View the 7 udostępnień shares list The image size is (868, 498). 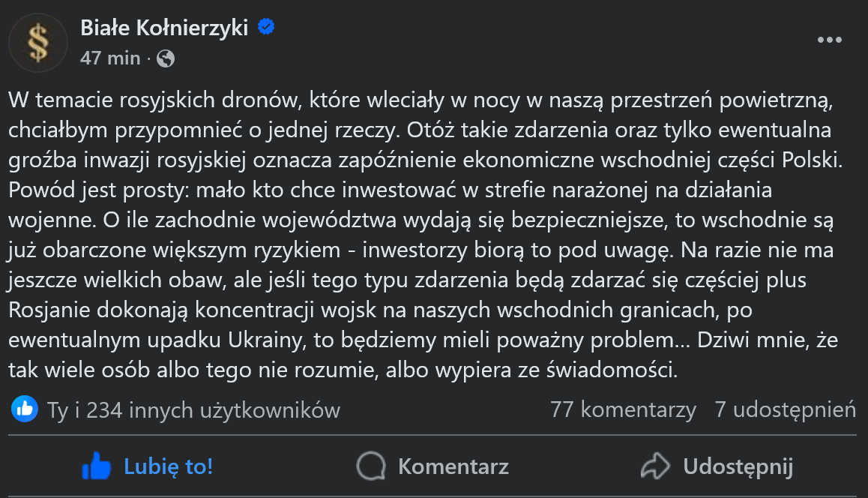[785, 409]
